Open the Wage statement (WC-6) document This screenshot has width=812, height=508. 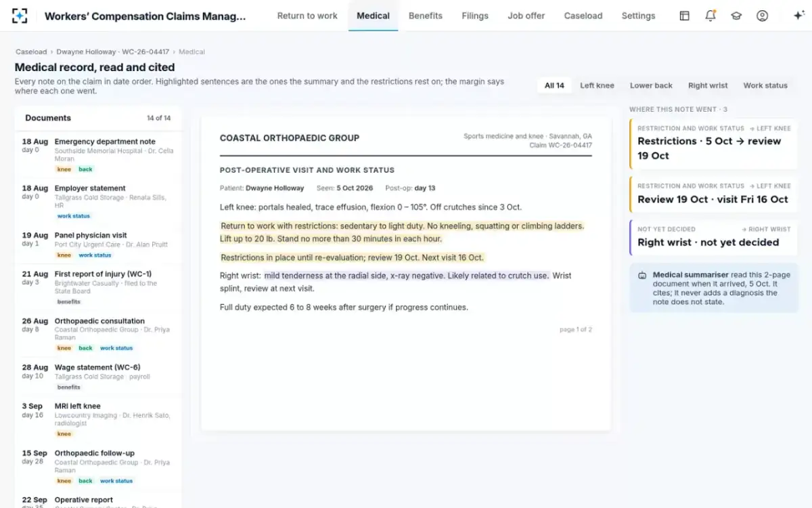[x=98, y=377]
